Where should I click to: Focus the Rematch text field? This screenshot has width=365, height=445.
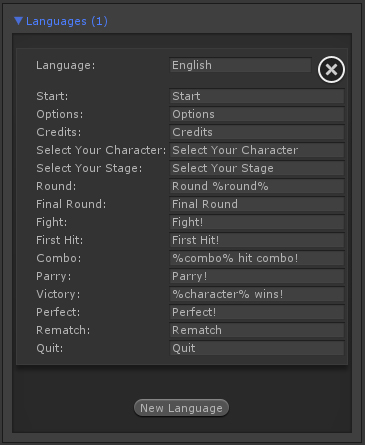click(257, 330)
